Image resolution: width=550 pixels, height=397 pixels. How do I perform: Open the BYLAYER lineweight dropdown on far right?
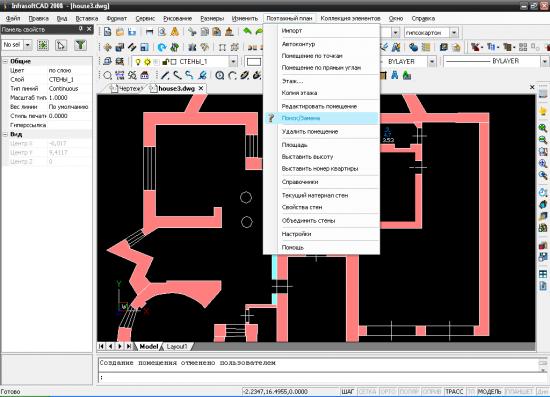pos(545,62)
